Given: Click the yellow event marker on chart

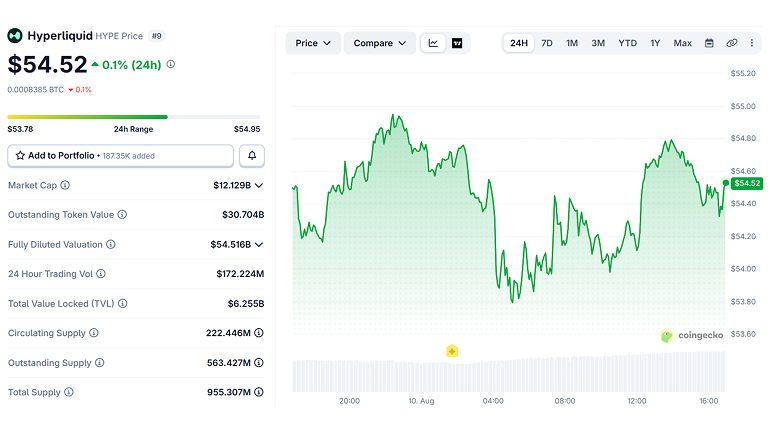Looking at the screenshot, I should pyautogui.click(x=452, y=351).
